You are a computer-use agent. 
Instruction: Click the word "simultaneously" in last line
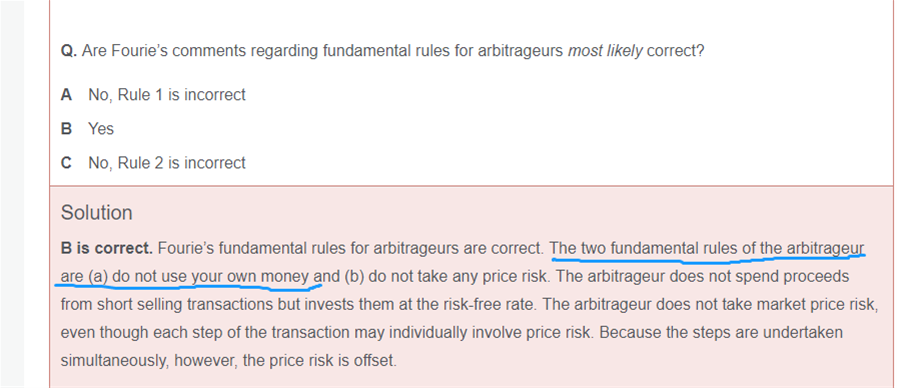[x=114, y=361]
